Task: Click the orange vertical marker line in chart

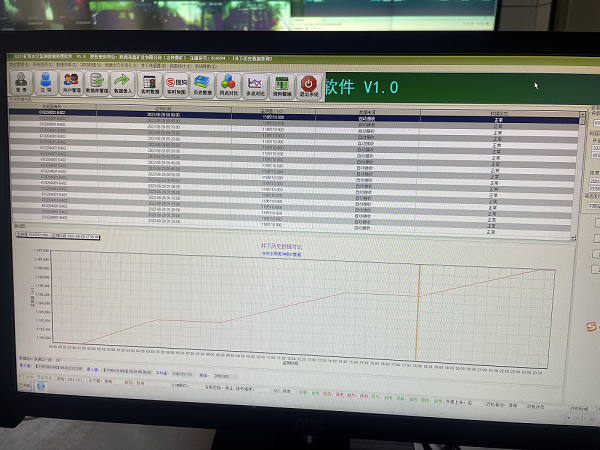Action: [417, 310]
